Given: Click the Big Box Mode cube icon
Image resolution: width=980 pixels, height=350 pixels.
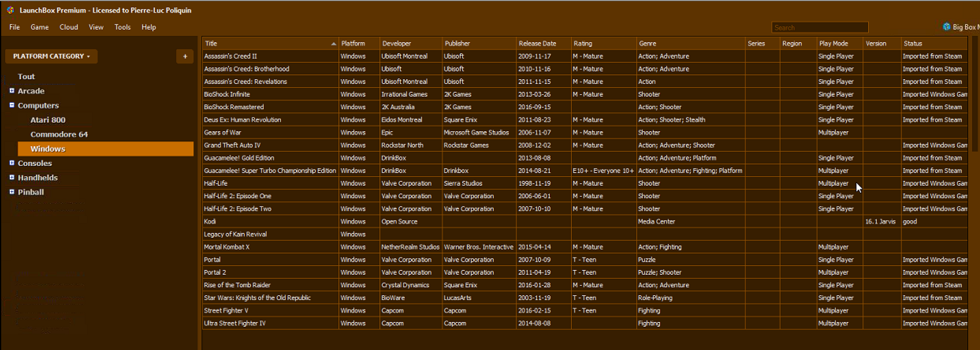Looking at the screenshot, I should click(x=947, y=26).
